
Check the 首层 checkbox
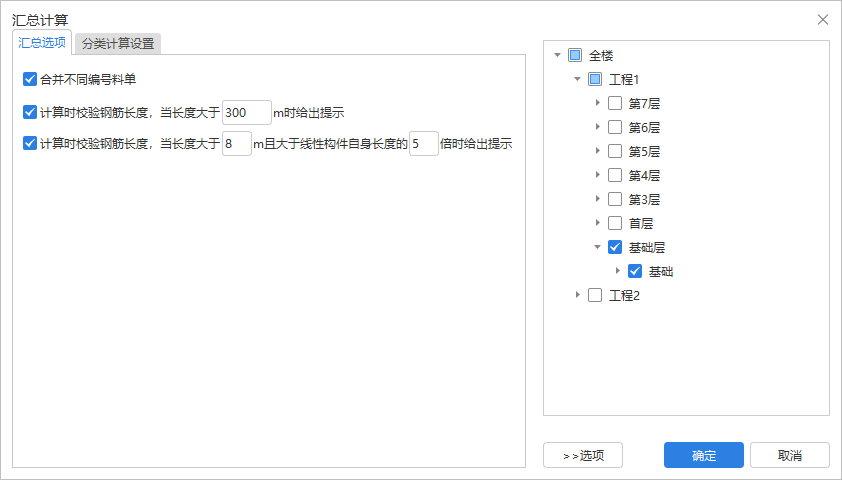tap(615, 223)
